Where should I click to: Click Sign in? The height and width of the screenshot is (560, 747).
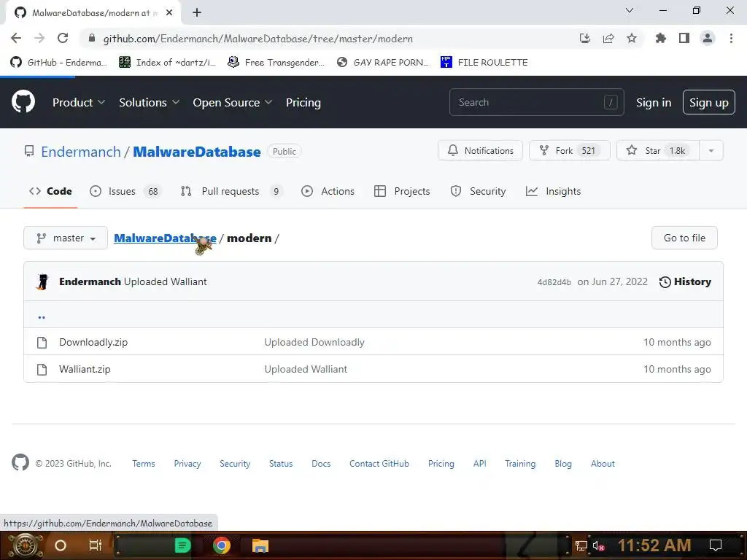653,102
